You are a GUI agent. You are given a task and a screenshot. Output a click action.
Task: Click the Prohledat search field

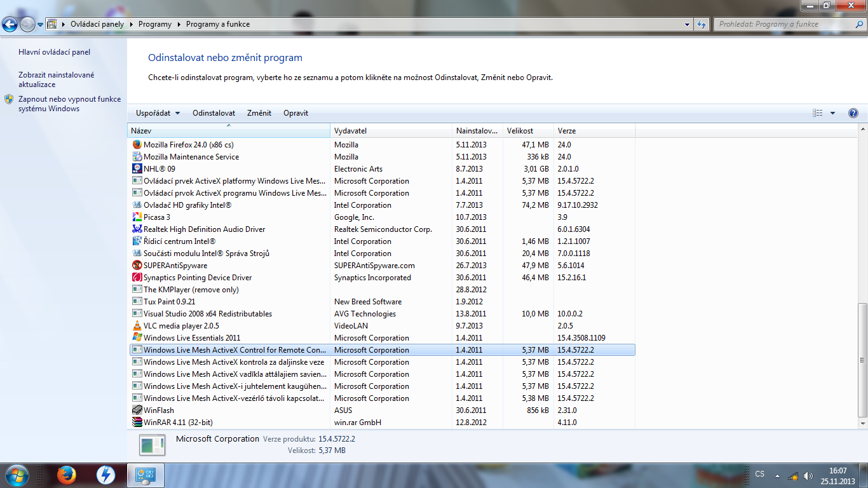point(785,24)
